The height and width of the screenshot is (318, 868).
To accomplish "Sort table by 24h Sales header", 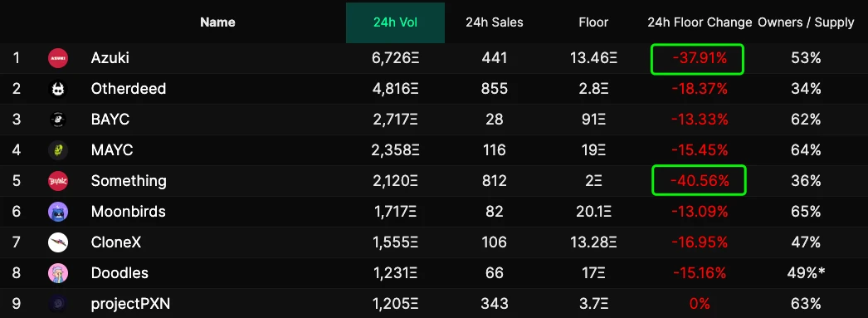I will (495, 22).
